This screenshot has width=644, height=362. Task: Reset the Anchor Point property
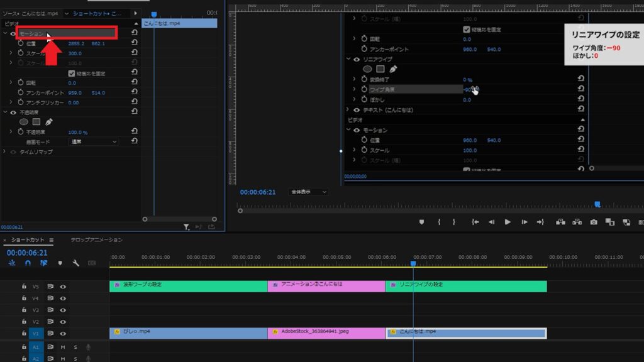[x=135, y=92]
